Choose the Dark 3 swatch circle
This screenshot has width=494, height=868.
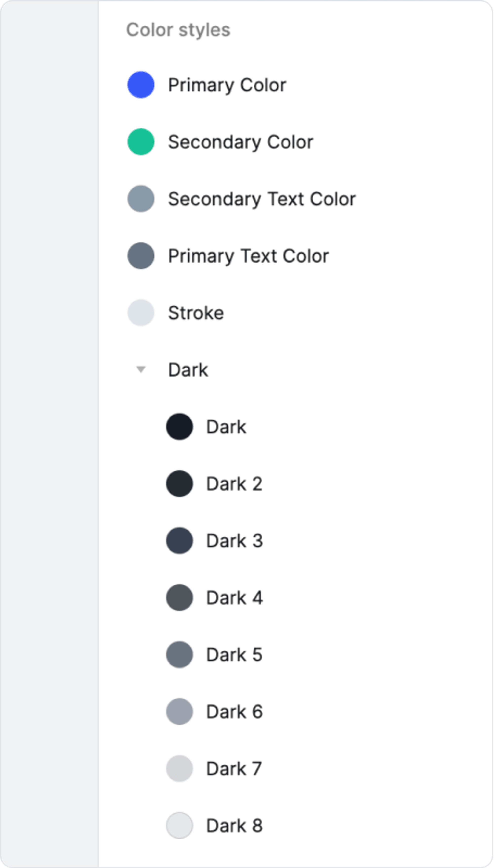pyautogui.click(x=180, y=540)
